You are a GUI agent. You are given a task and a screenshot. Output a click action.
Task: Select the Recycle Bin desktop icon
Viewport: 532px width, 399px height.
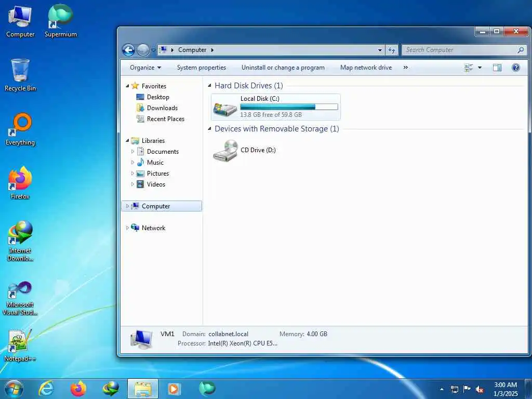(20, 75)
